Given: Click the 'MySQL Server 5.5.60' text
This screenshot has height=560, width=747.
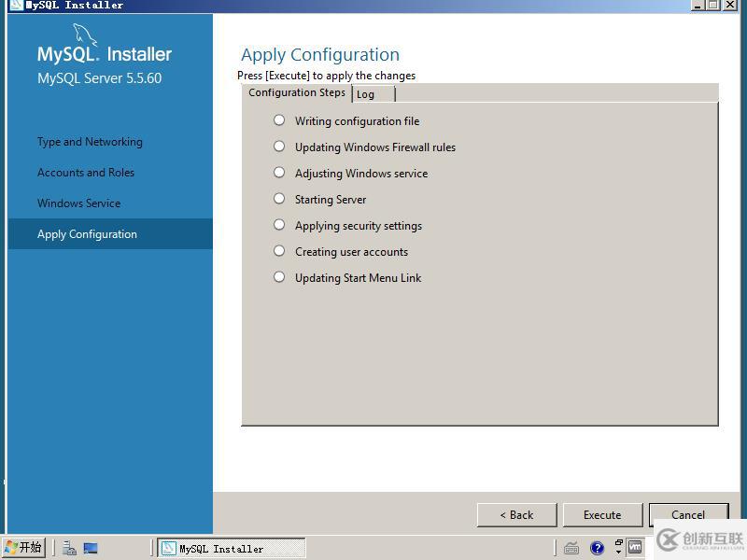Looking at the screenshot, I should 99,78.
